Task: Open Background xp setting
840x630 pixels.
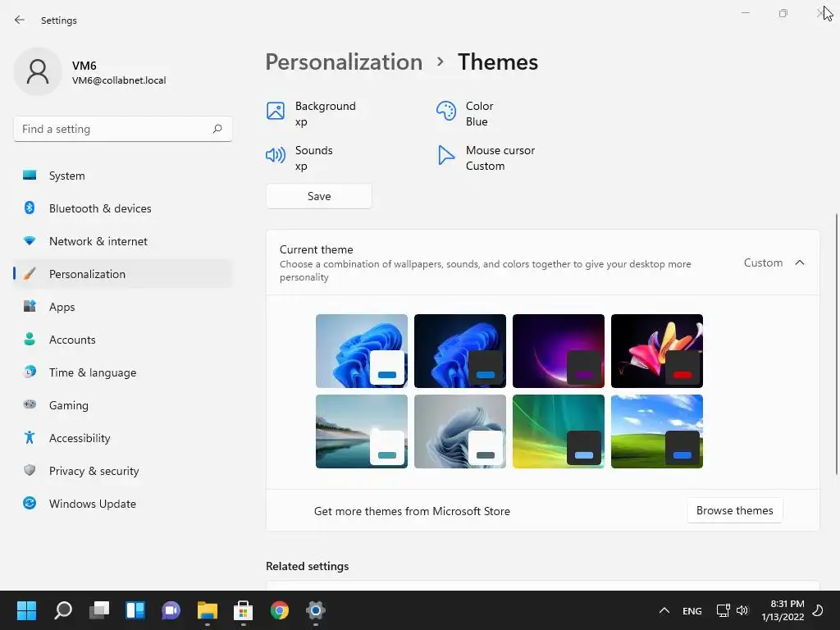Action: click(x=312, y=113)
